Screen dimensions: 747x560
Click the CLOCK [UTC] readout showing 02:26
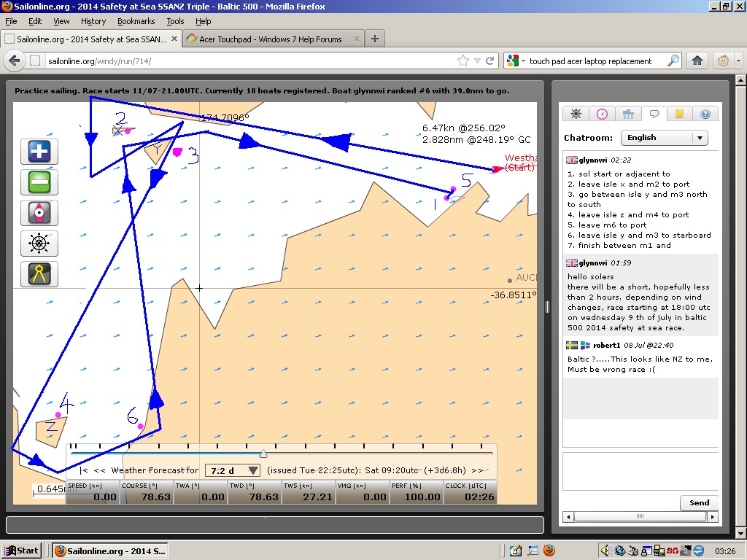point(470,492)
